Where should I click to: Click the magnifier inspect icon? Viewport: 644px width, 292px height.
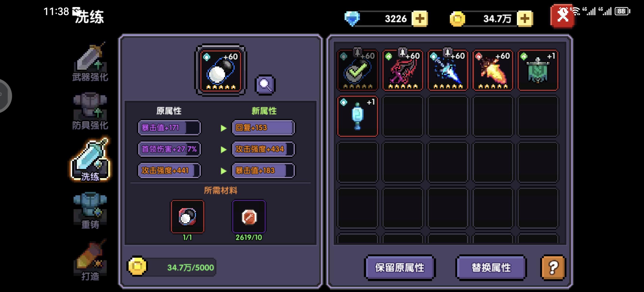[x=265, y=85]
